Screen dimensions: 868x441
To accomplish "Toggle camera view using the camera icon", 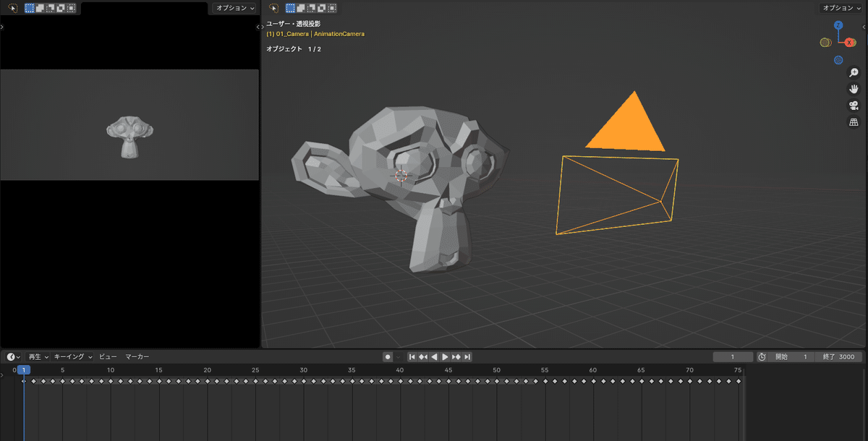I will click(854, 105).
